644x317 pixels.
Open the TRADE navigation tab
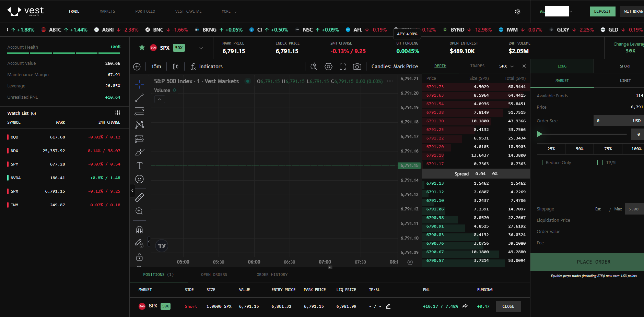coord(74,11)
